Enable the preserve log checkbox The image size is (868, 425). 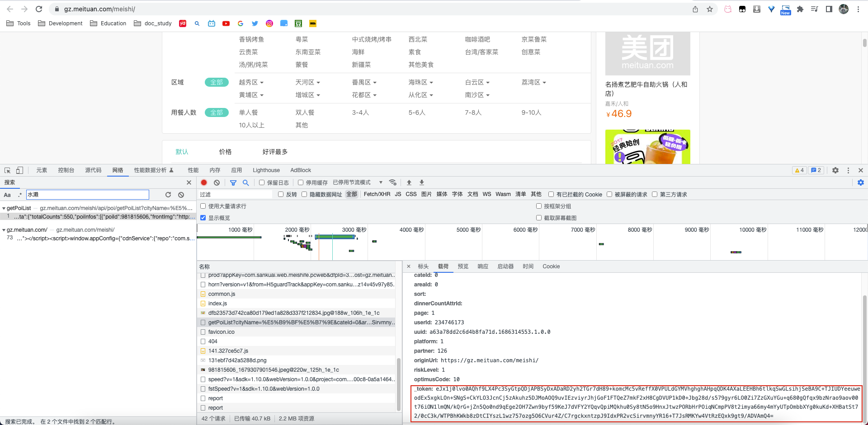click(x=262, y=182)
